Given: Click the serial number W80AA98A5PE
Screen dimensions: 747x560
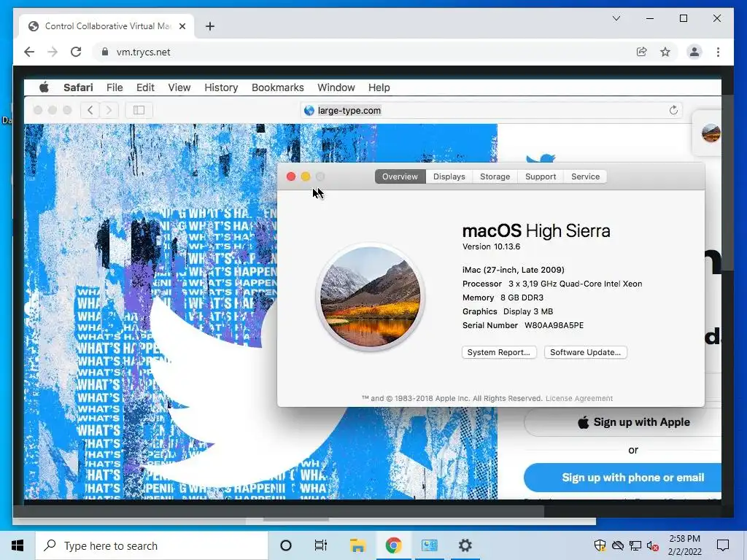Looking at the screenshot, I should [554, 326].
